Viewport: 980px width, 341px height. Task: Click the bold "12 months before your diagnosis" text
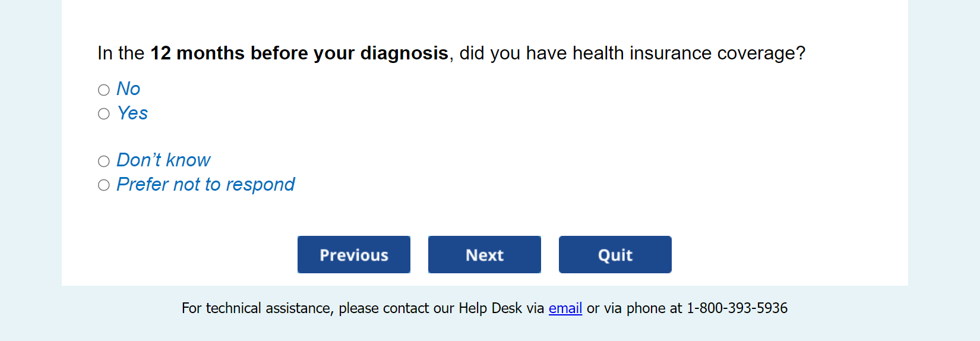(299, 53)
